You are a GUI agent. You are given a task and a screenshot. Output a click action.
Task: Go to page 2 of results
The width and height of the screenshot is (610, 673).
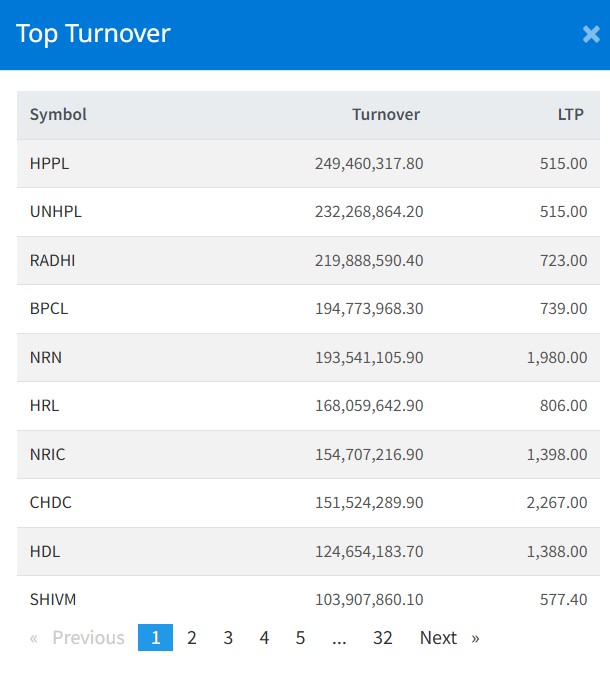[192, 638]
